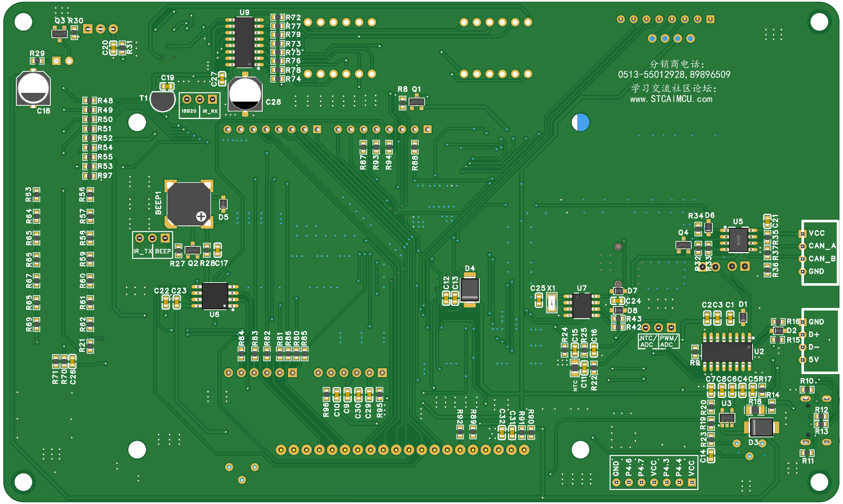Click the X1 crystal component
Viewport: 843px width, 504px height.
(551, 302)
